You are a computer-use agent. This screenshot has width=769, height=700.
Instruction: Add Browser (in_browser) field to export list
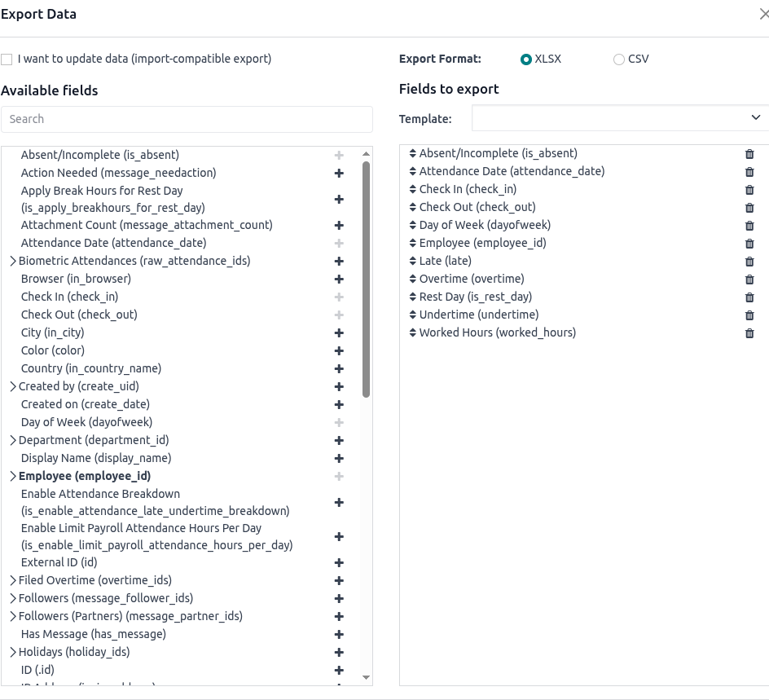tap(339, 279)
